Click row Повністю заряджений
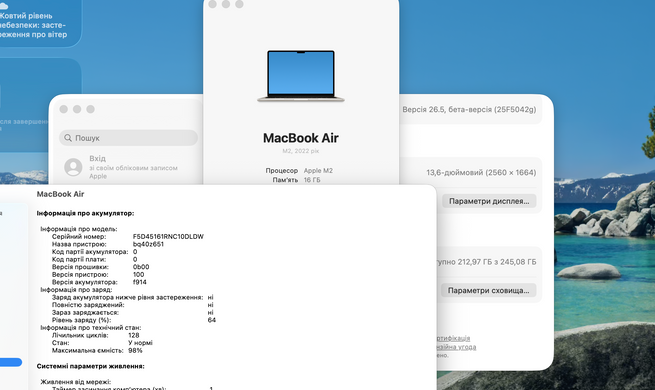655x390 pixels. click(132, 305)
